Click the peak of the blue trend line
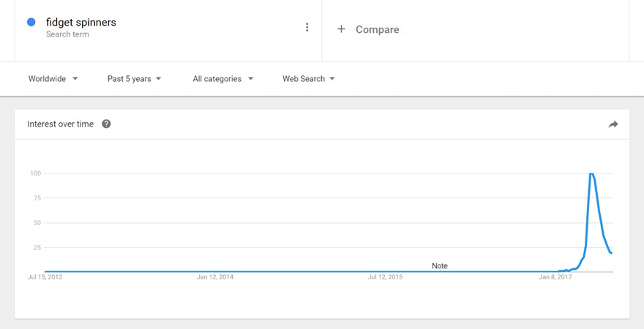The width and height of the screenshot is (644, 329). point(591,174)
